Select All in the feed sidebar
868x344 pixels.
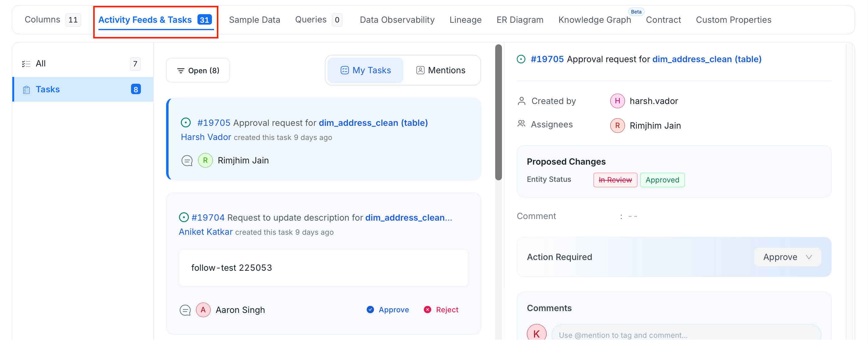coord(82,64)
